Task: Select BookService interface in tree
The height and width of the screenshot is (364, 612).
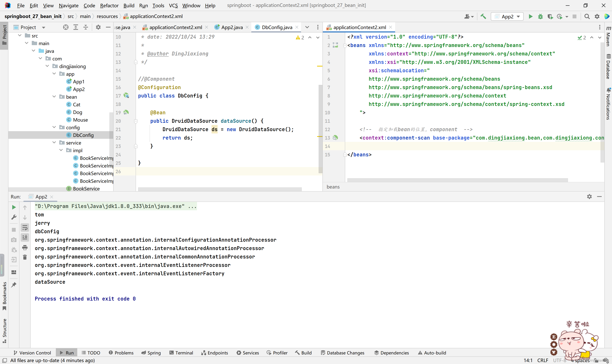Action: pyautogui.click(x=83, y=189)
